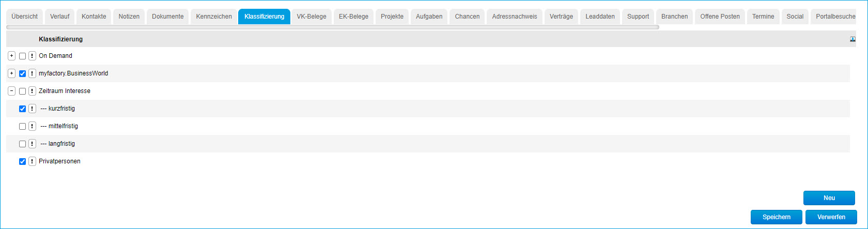Click the Neu button

click(829, 198)
